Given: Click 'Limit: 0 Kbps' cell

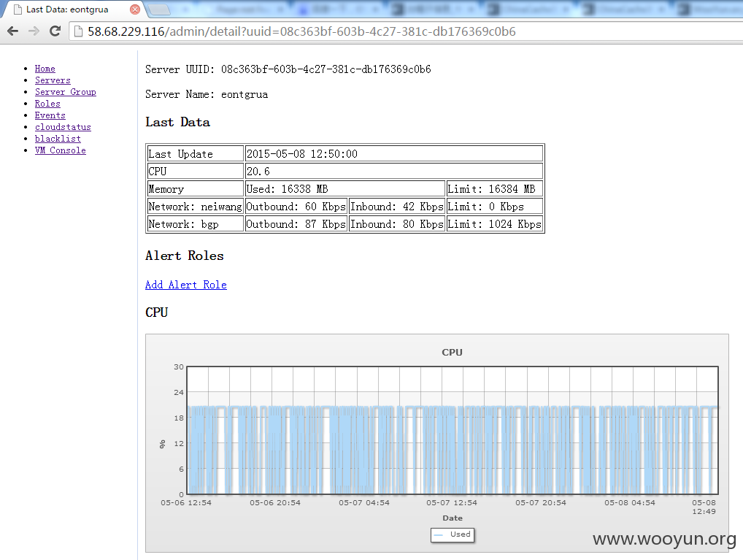Looking at the screenshot, I should point(495,207).
